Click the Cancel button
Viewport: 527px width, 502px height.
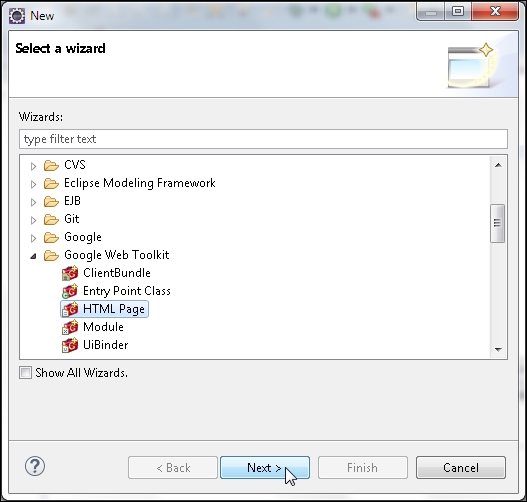(461, 467)
